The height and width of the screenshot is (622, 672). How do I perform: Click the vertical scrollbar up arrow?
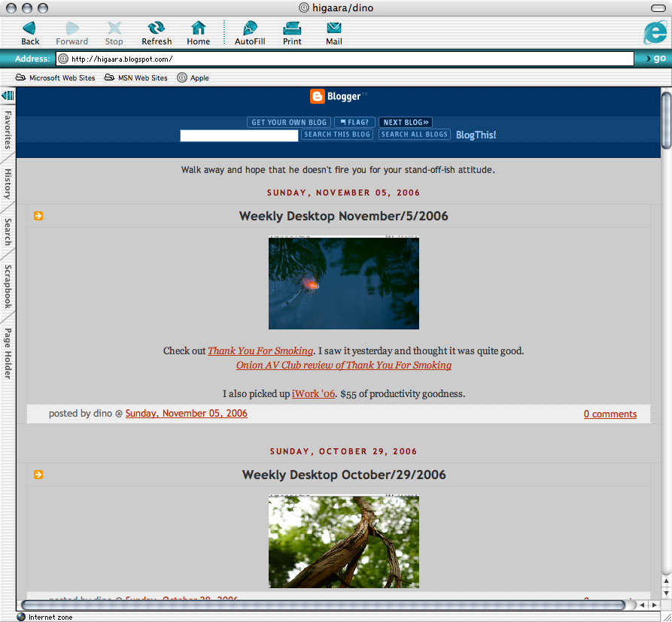point(667,581)
